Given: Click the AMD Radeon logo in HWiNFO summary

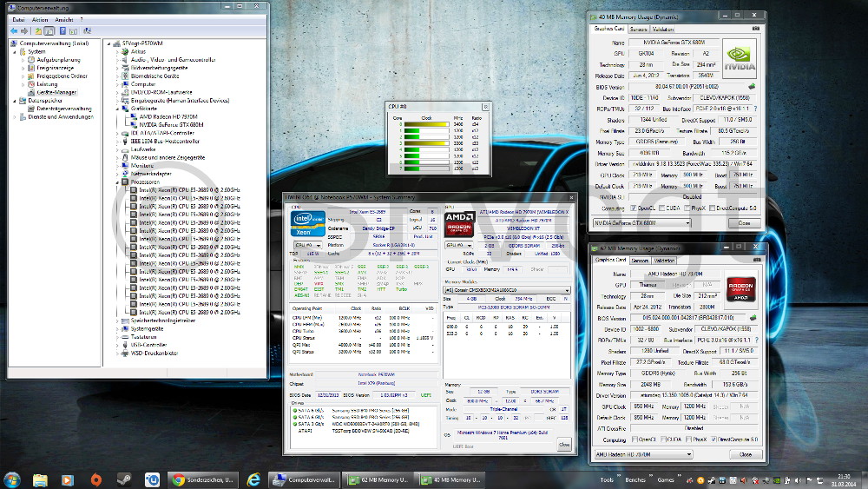Looking at the screenshot, I should point(459,224).
